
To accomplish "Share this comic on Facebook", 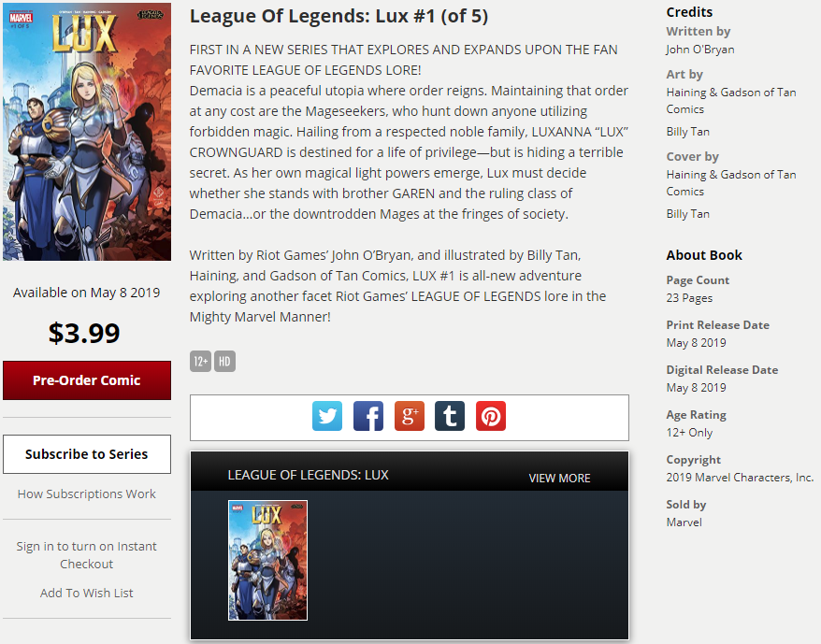I will (368, 416).
